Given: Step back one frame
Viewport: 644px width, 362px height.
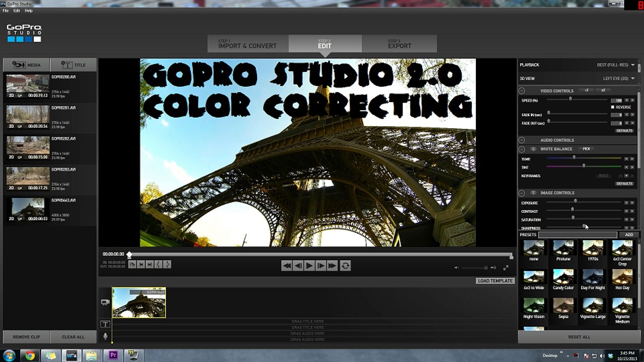Looking at the screenshot, I should pyautogui.click(x=298, y=265).
